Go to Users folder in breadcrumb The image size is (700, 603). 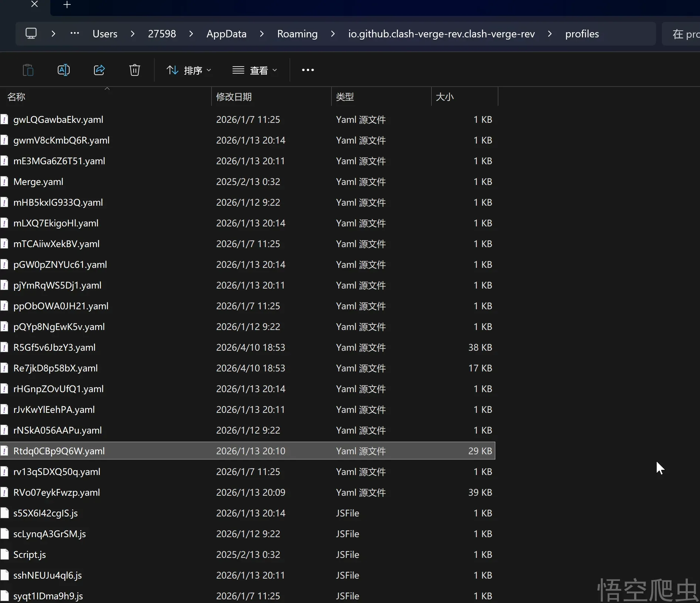click(105, 34)
